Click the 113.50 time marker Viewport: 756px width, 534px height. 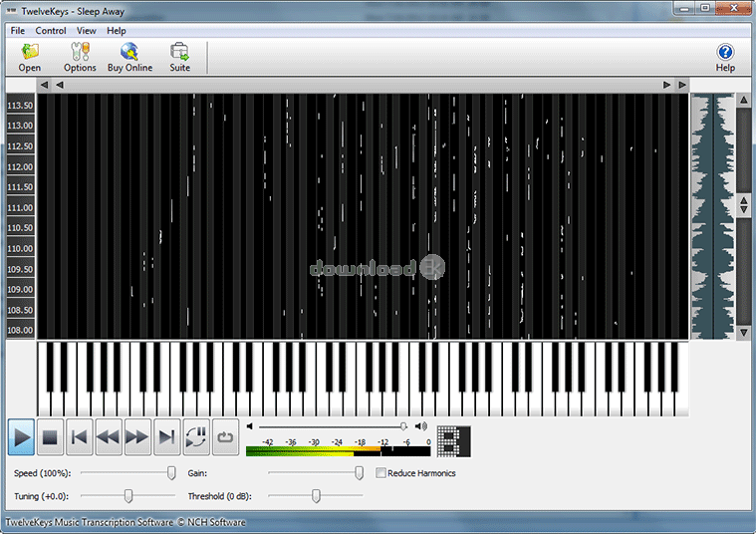point(20,106)
